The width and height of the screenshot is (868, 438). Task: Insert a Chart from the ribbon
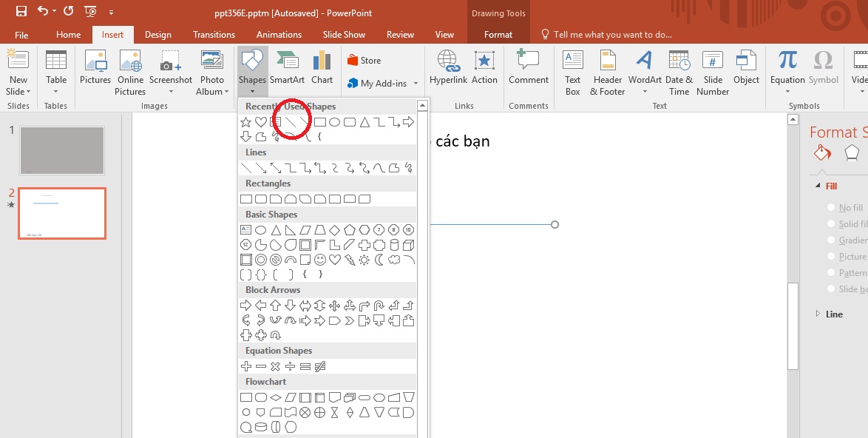pos(322,67)
